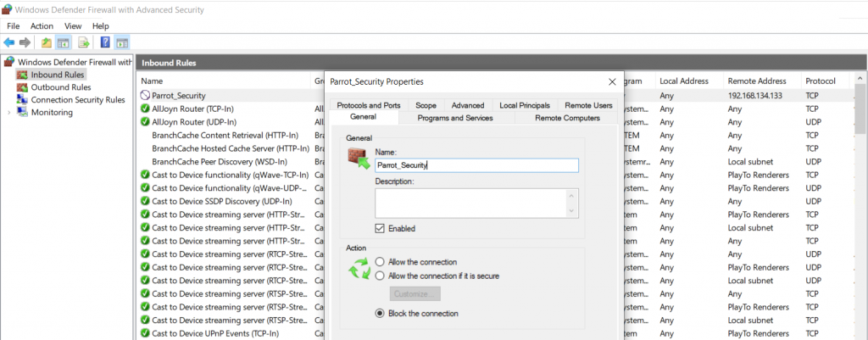Switch to the General tab

363,117
